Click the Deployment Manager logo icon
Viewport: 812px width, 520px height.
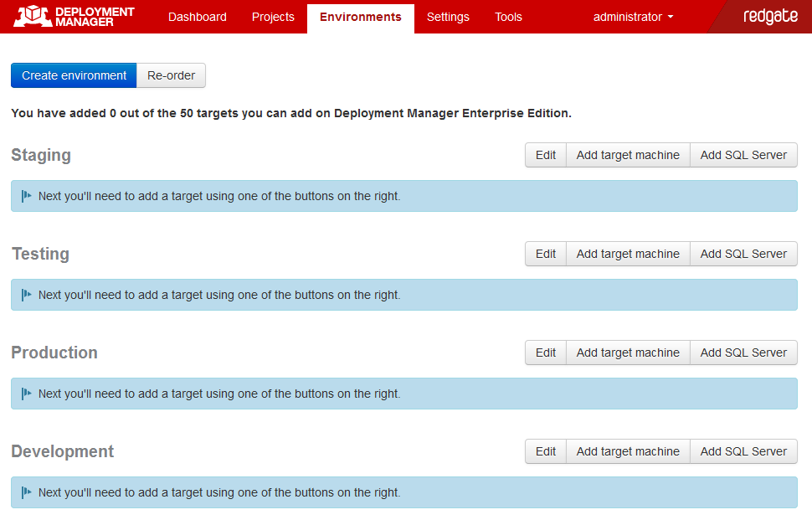[x=31, y=17]
